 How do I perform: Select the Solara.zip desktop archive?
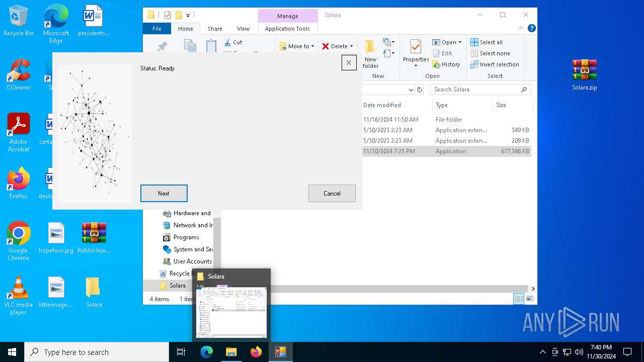tap(584, 75)
